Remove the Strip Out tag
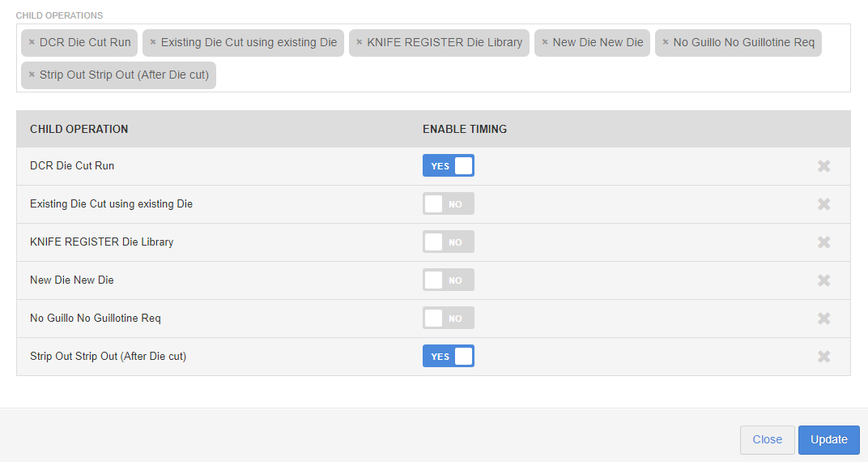868x462 pixels. 32,75
